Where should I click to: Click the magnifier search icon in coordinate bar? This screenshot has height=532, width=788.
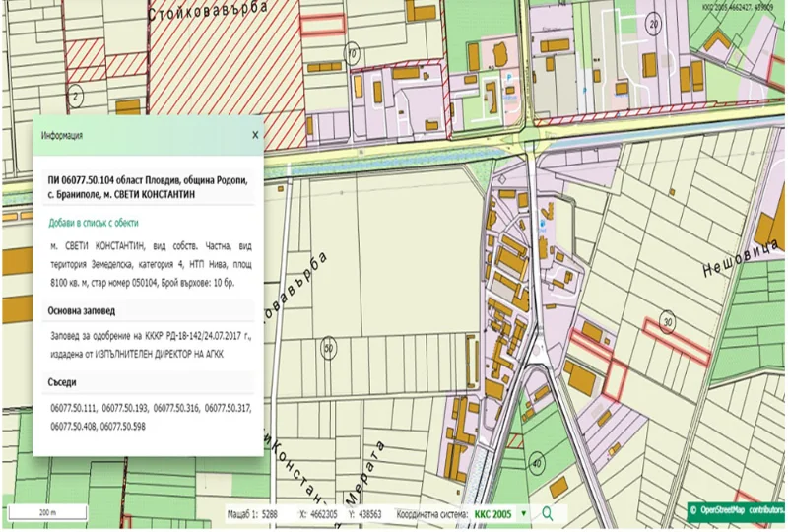click(547, 513)
